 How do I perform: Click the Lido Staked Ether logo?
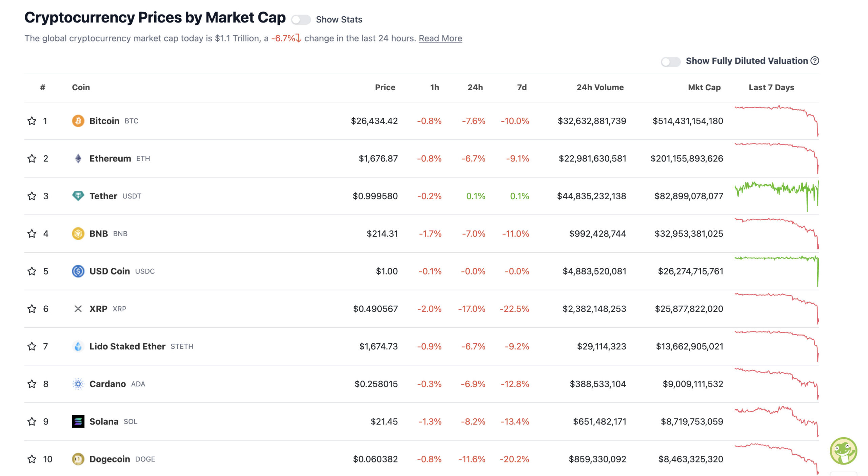tap(78, 346)
